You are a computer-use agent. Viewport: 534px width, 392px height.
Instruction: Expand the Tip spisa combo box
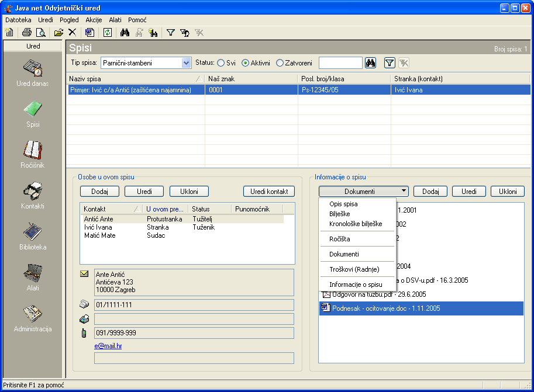pyautogui.click(x=187, y=63)
